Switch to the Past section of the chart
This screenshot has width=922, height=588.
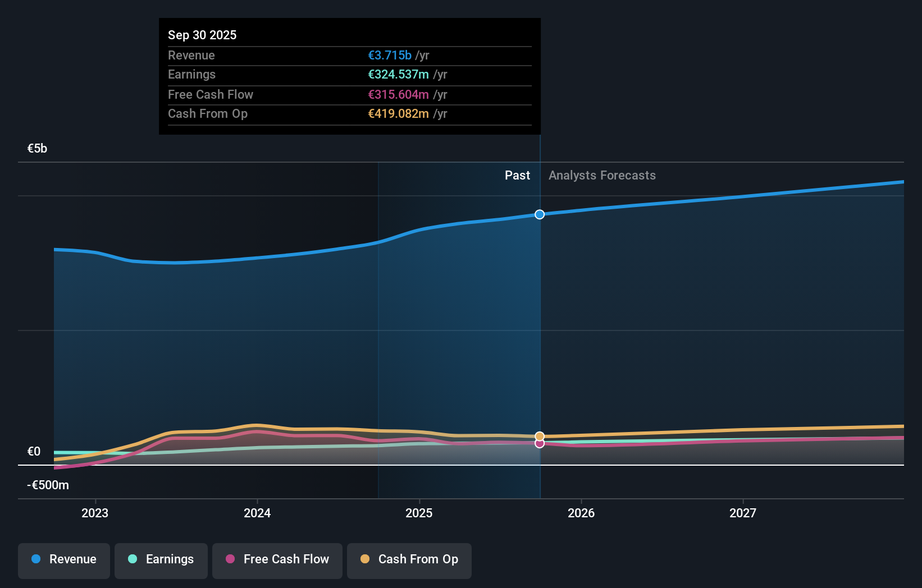(517, 175)
